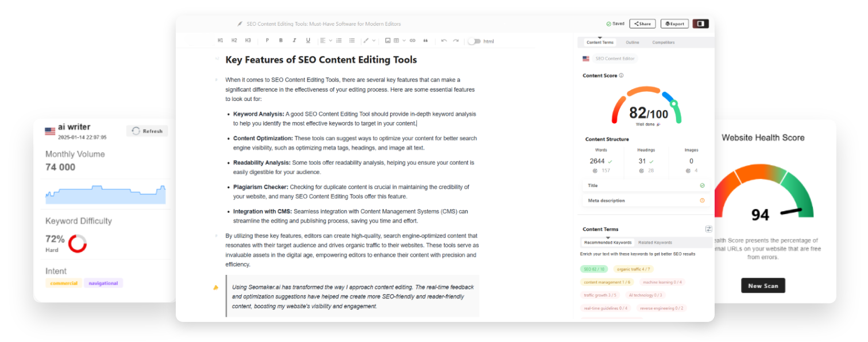868x342 pixels.
Task: Toggle bold text formatting
Action: point(281,40)
